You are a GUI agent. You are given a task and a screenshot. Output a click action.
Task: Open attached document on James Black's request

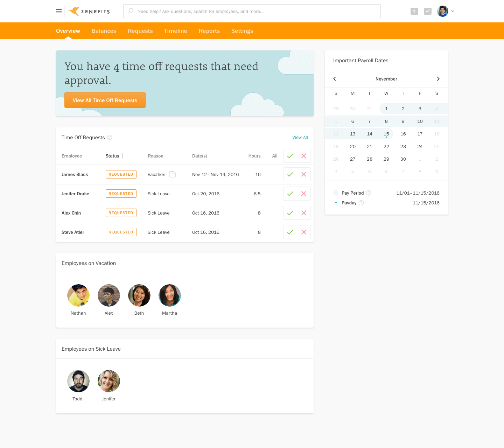(173, 174)
